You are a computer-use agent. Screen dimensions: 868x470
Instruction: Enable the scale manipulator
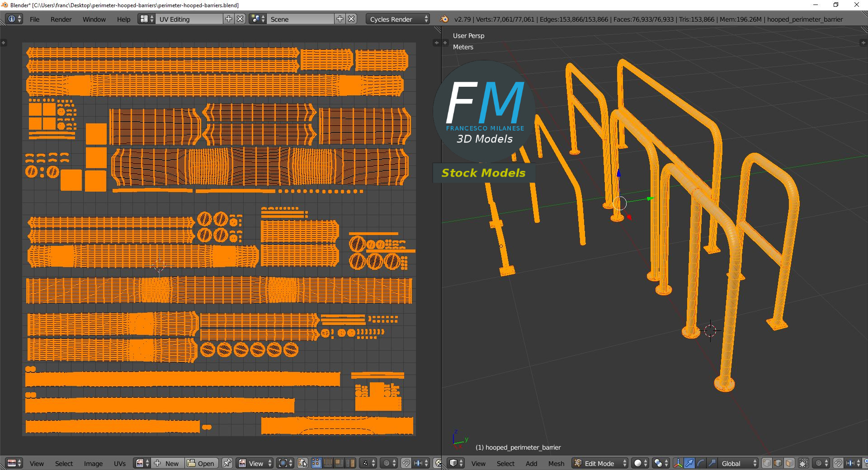coord(712,463)
